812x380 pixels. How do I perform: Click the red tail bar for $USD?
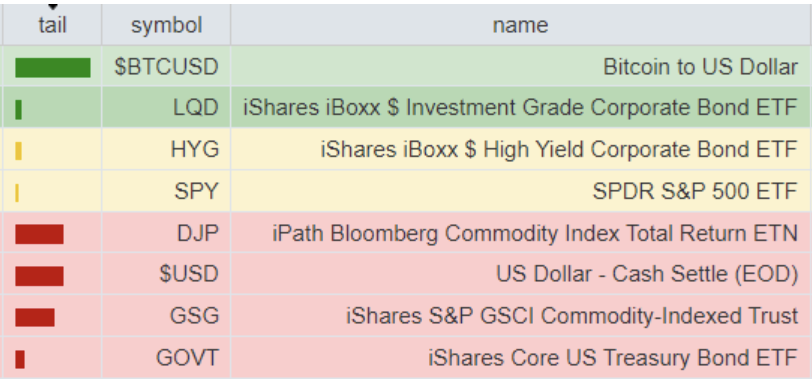point(39,276)
